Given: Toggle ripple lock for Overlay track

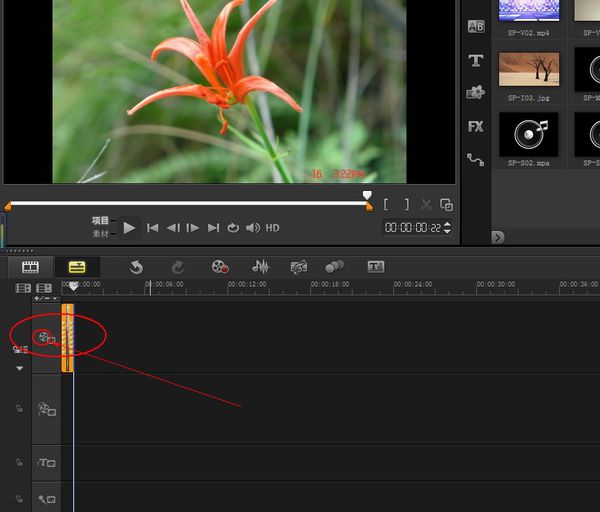Looking at the screenshot, I should 19,408.
